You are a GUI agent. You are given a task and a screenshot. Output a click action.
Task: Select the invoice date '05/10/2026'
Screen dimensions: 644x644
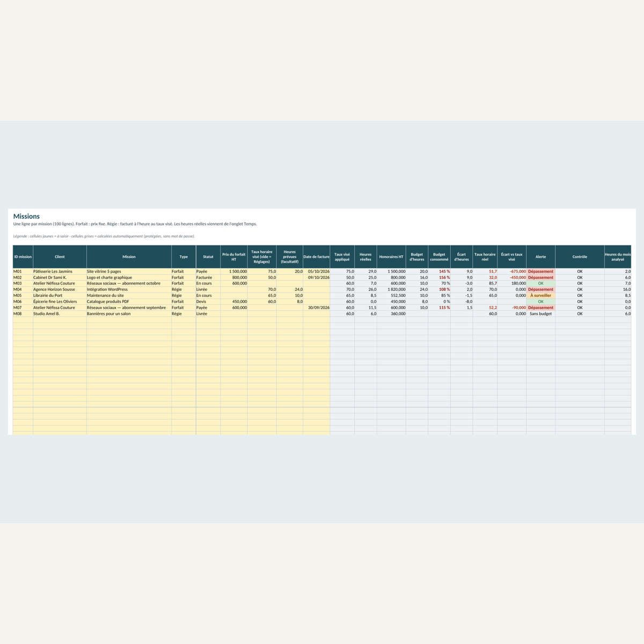317,272
